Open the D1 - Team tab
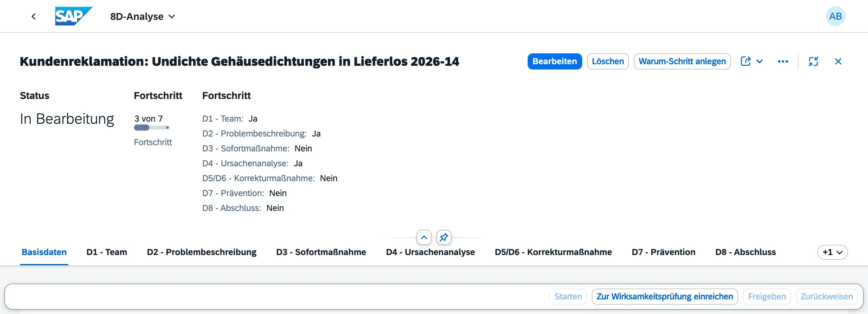The image size is (868, 314). [x=107, y=252]
